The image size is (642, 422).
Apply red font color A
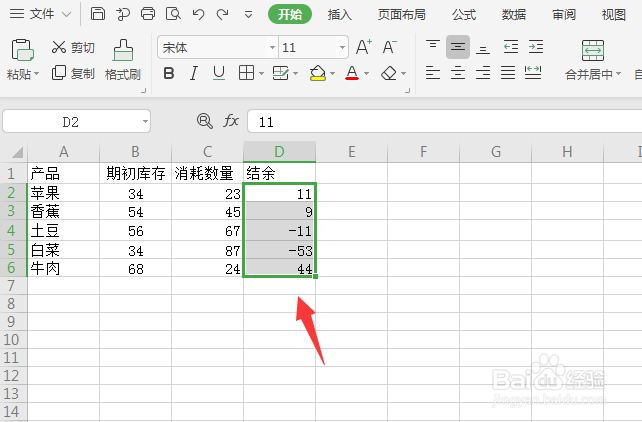352,73
